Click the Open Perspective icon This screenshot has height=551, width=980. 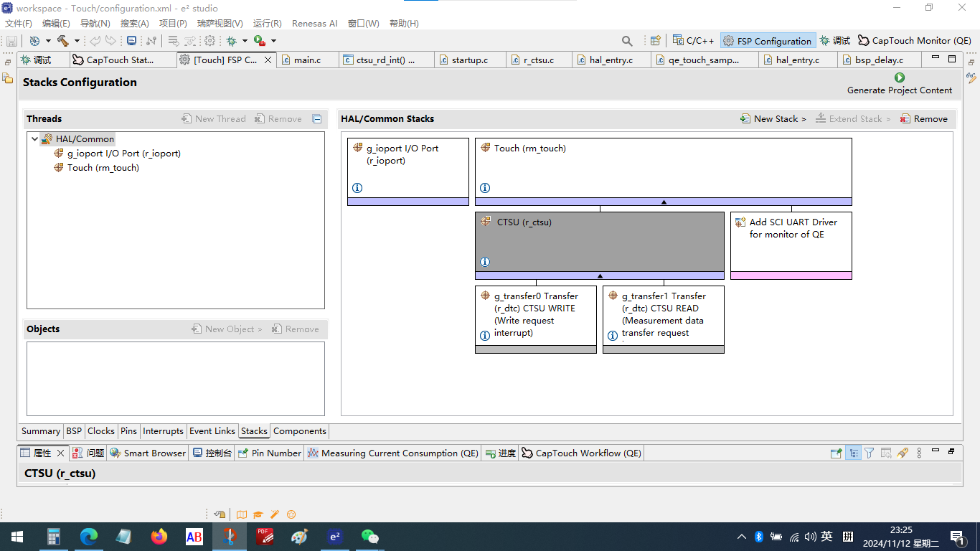[x=655, y=41]
